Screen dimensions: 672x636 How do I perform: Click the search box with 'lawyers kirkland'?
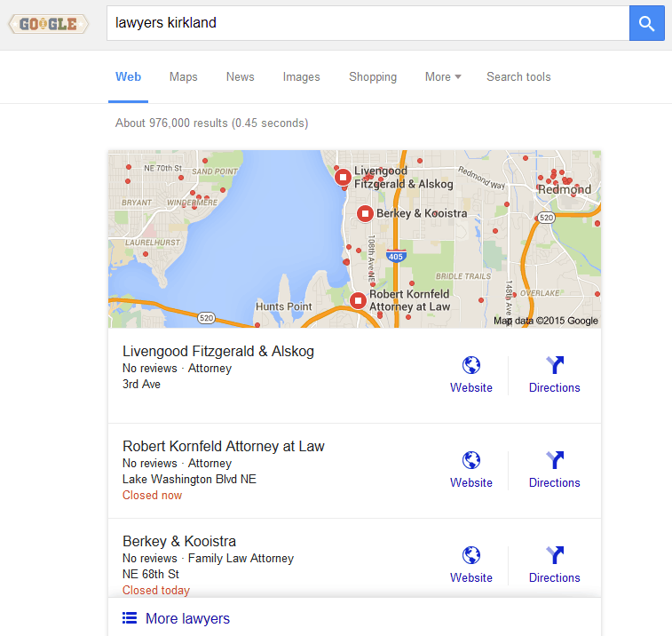tap(368, 23)
